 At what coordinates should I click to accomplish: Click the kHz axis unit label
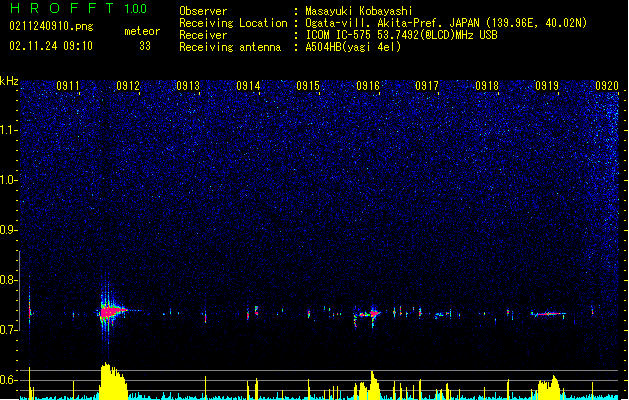tap(9, 81)
